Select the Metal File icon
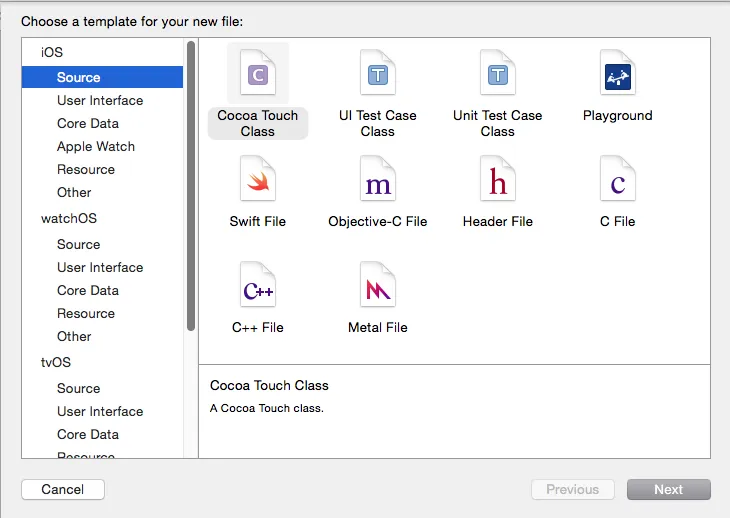 coord(378,286)
